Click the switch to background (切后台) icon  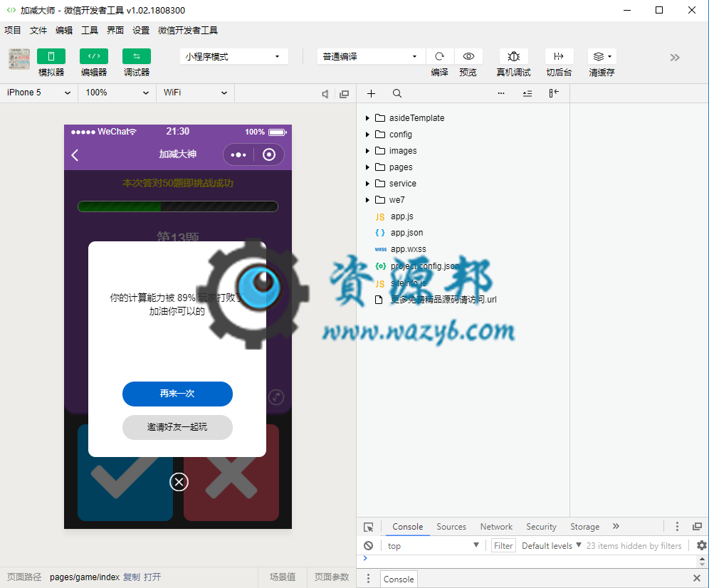tap(559, 56)
